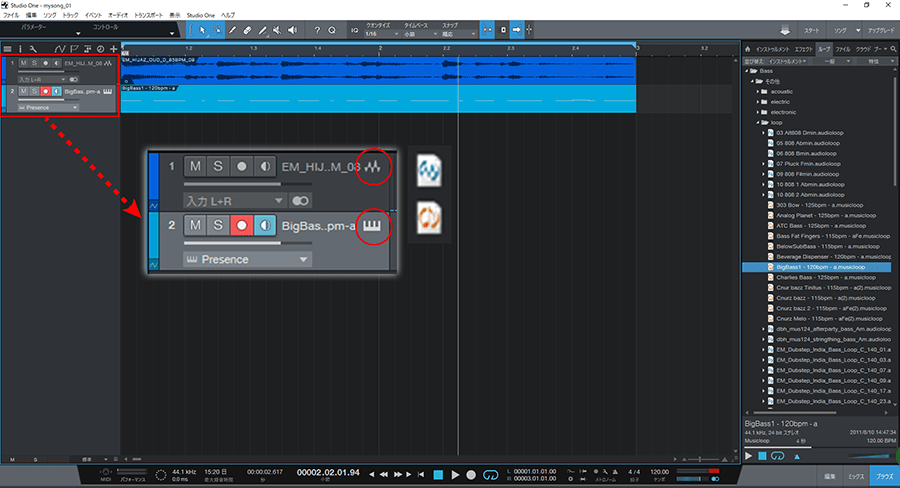Viewport: 900px width, 488px height.
Task: Click the transport Stop button
Action: tap(438, 475)
